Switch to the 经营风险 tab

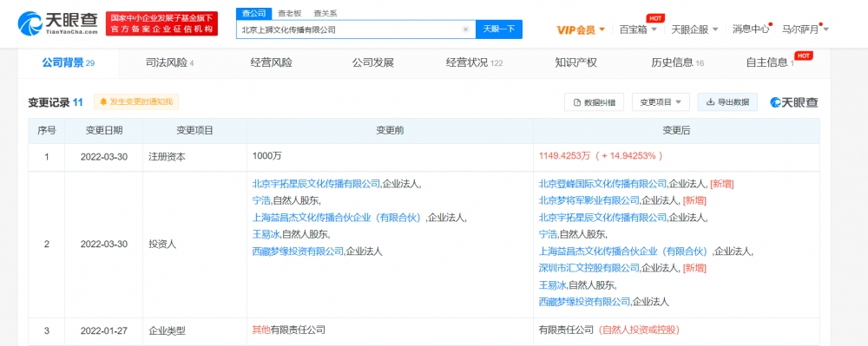click(271, 62)
